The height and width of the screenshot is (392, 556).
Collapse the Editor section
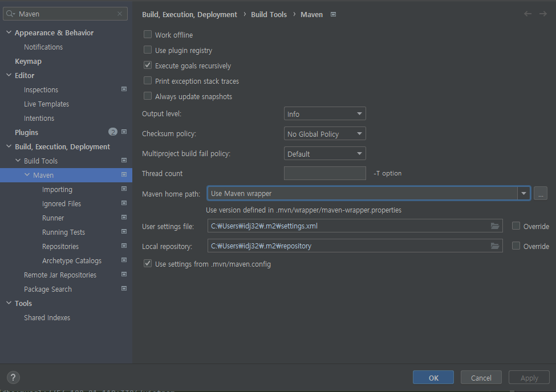(x=9, y=75)
